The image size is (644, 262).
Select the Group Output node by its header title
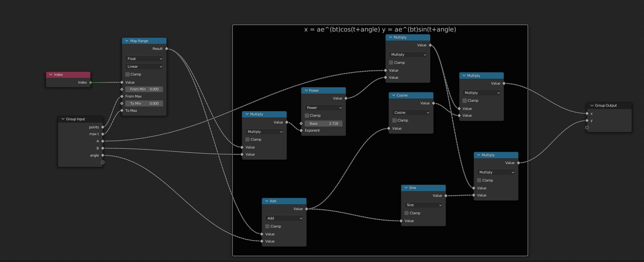[606, 105]
